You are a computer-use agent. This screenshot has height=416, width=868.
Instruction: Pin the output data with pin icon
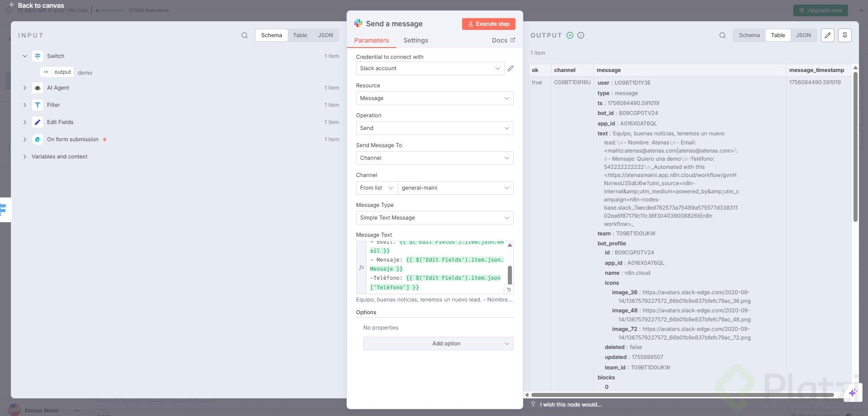(845, 35)
